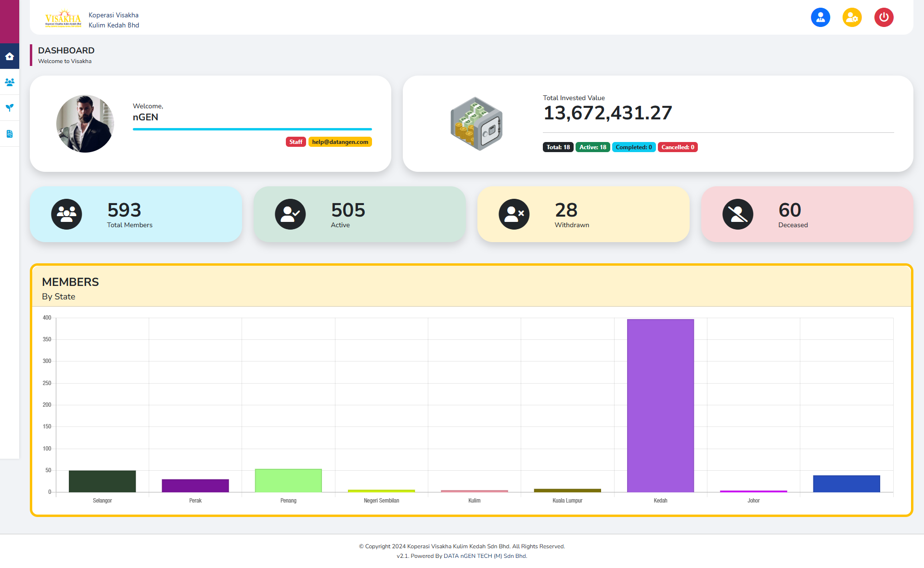Click the Total Members group icon

click(x=66, y=214)
